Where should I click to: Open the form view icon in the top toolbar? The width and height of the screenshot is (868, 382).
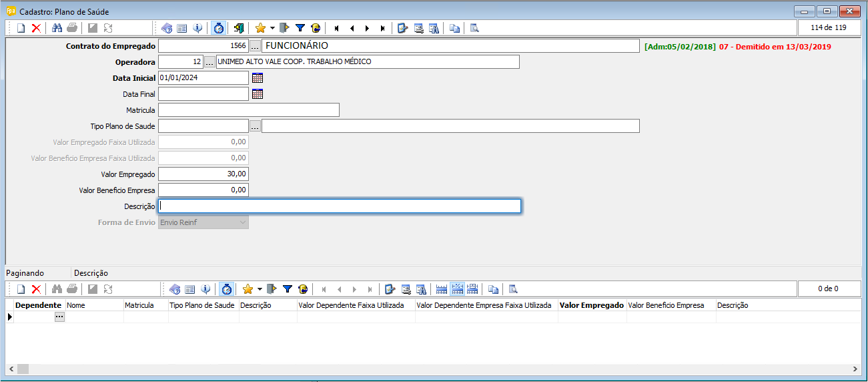182,28
